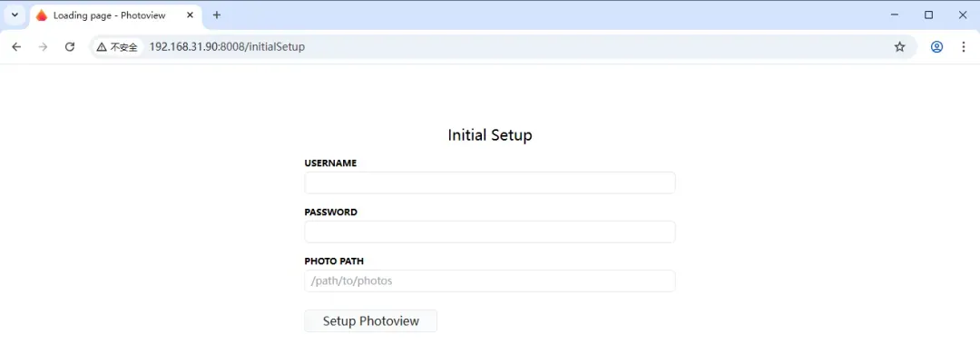Close the Photoview browser tab
980x364 pixels.
(190, 15)
